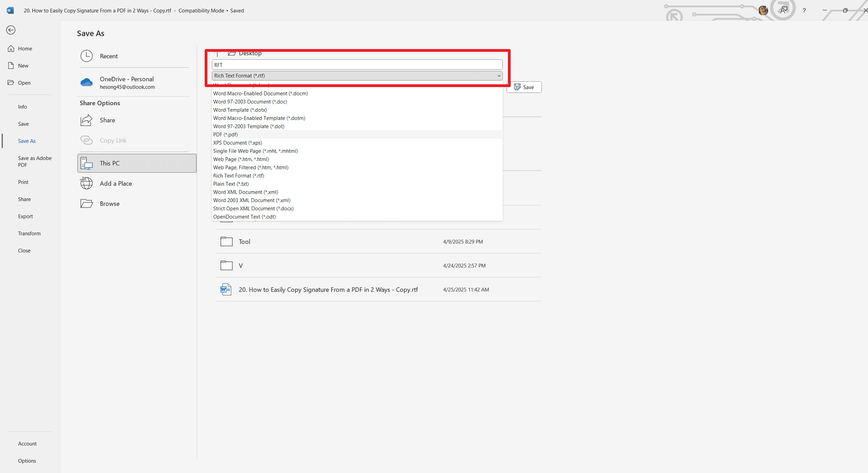The width and height of the screenshot is (868, 473).
Task: Click the account profile picture
Action: point(763,10)
